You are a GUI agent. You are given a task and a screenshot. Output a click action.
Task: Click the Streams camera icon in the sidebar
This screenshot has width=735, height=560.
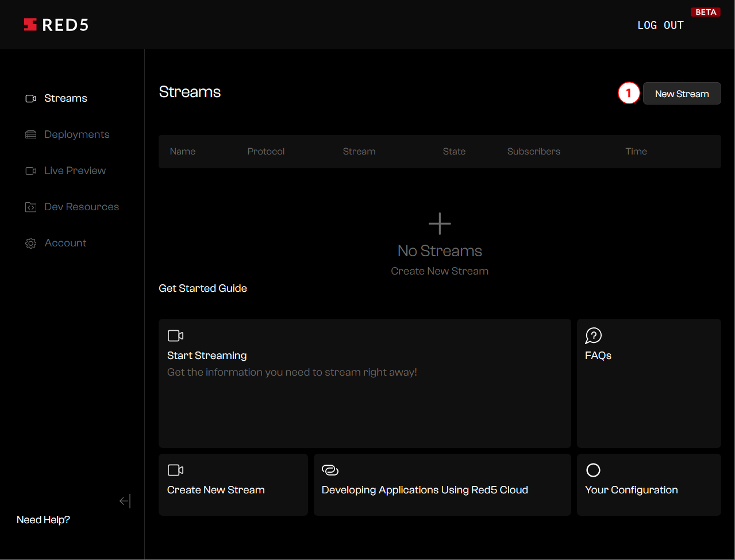[31, 99]
